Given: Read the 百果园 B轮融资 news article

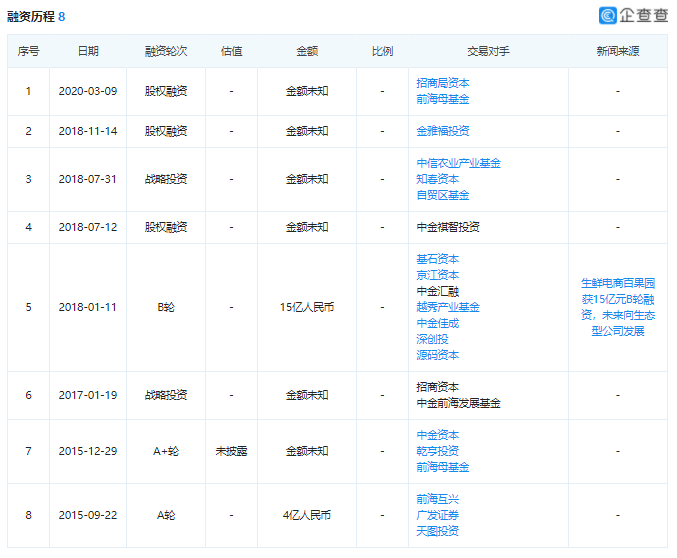Looking at the screenshot, I should pos(617,307).
